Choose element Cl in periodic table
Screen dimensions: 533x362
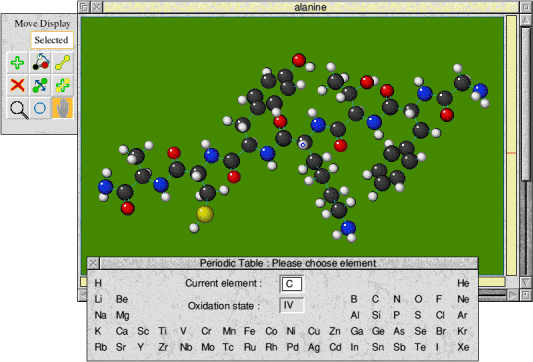pyautogui.click(x=440, y=315)
